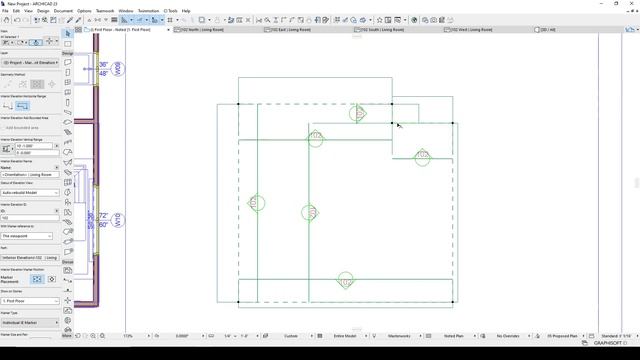Screen dimensions: 640x360
Task: Click the grab hand icon in top toolbar
Action: pos(7,20)
